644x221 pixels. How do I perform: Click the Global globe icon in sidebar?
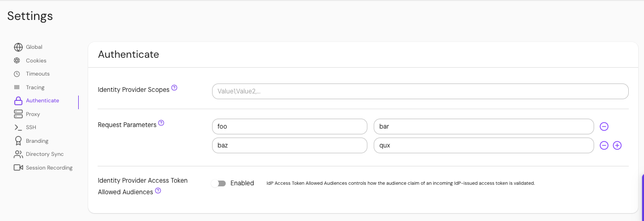tap(18, 47)
